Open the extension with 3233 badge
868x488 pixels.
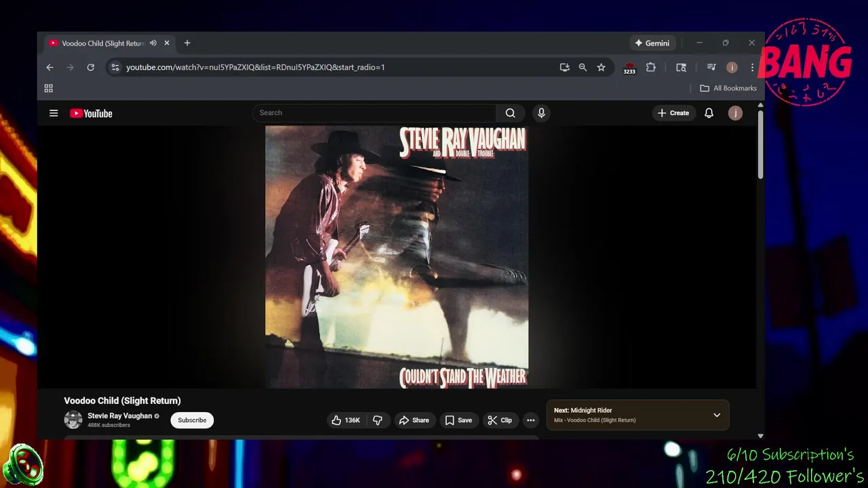(x=629, y=68)
